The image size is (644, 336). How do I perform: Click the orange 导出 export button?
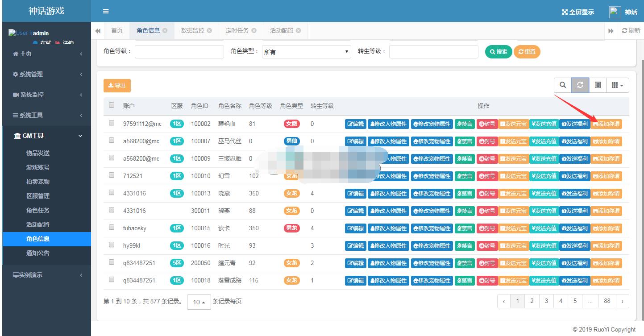click(117, 86)
